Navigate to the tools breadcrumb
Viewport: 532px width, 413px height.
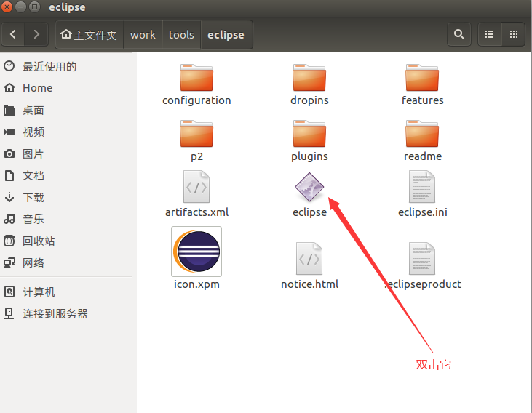pos(181,35)
